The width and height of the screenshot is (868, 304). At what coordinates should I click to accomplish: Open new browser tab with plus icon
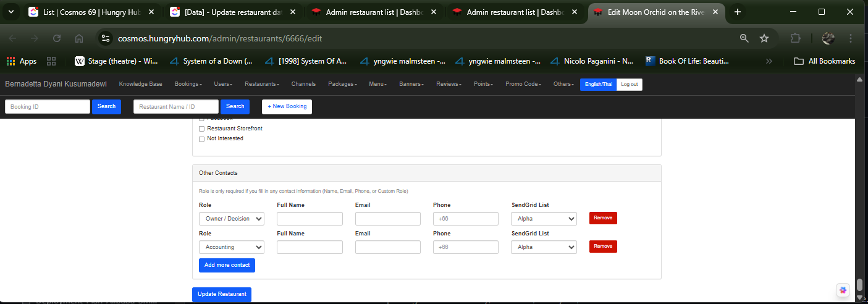pyautogui.click(x=737, y=12)
